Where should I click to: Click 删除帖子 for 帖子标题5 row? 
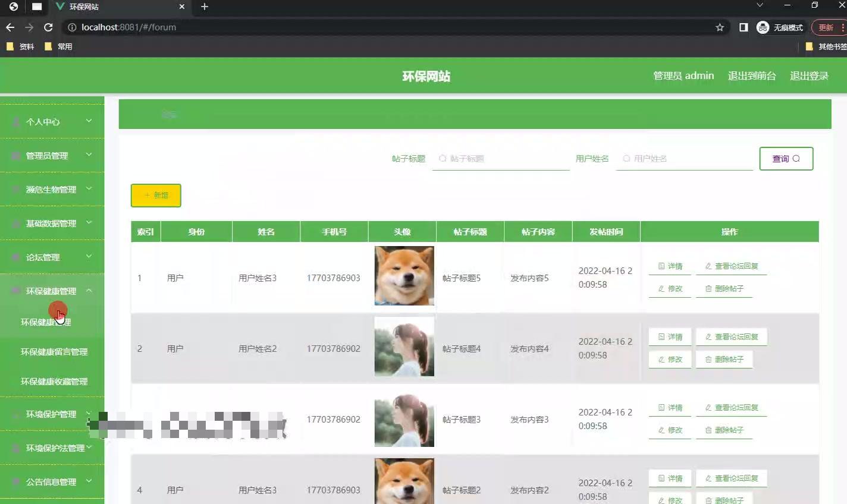pyautogui.click(x=724, y=289)
